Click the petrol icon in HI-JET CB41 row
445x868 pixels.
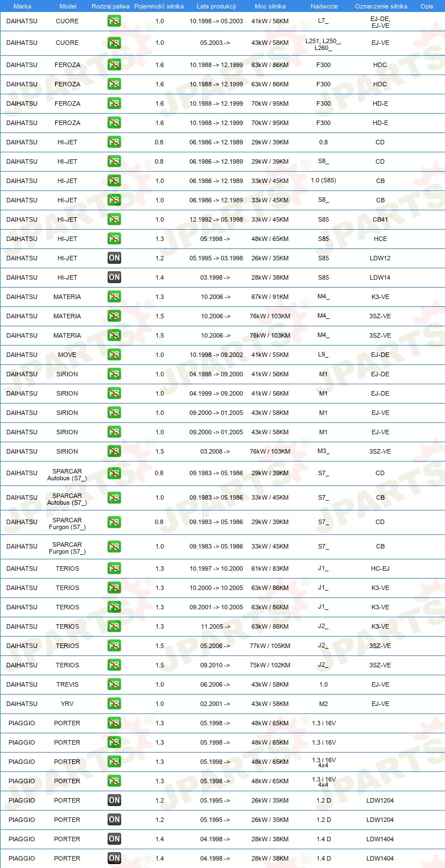coord(114,219)
